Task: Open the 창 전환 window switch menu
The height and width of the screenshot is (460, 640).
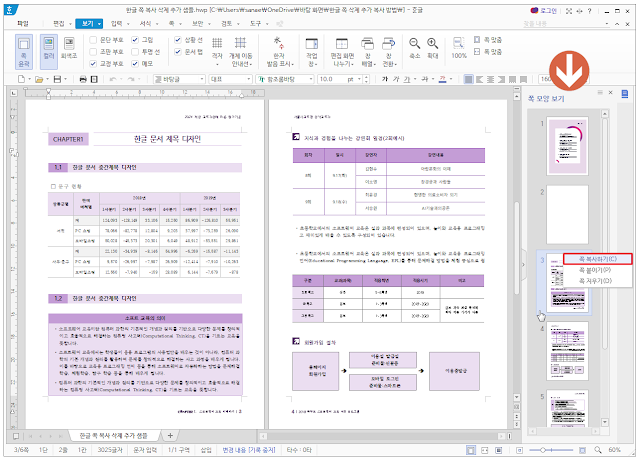Action: click(x=389, y=51)
